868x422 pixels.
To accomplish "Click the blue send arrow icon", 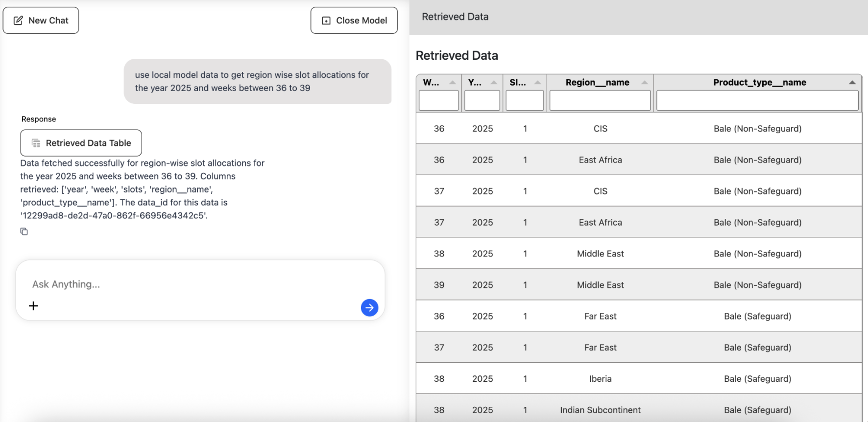I will [x=369, y=307].
